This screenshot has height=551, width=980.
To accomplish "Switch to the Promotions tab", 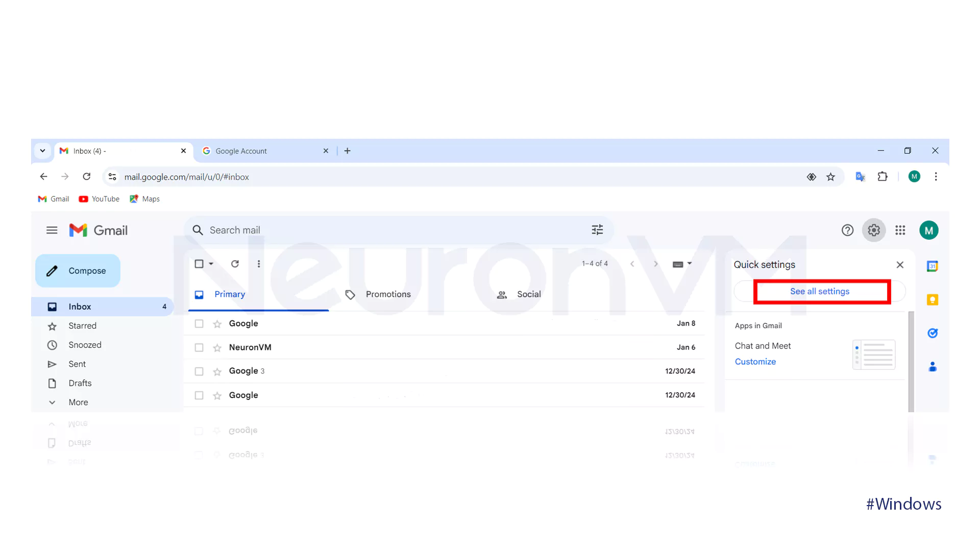I will click(388, 294).
